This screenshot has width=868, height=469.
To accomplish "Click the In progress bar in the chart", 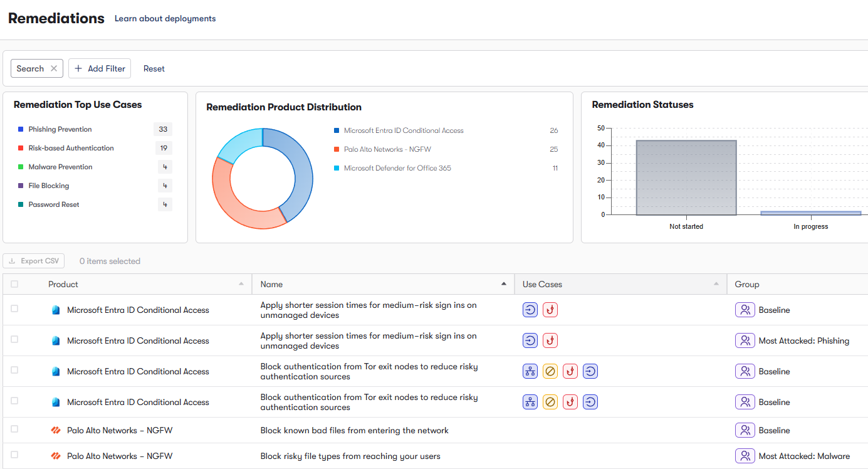I will coord(810,213).
